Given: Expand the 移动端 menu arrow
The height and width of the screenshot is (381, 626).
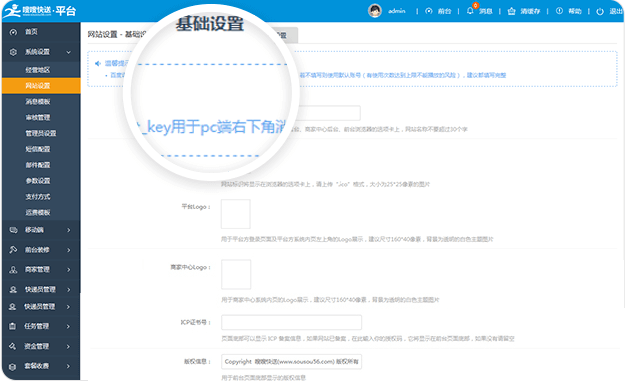Looking at the screenshot, I should point(69,230).
